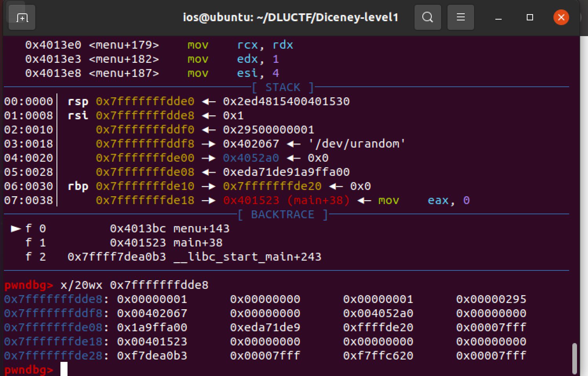Viewport: 588px width, 376px height.
Task: Open the terminal search tool
Action: (x=428, y=17)
